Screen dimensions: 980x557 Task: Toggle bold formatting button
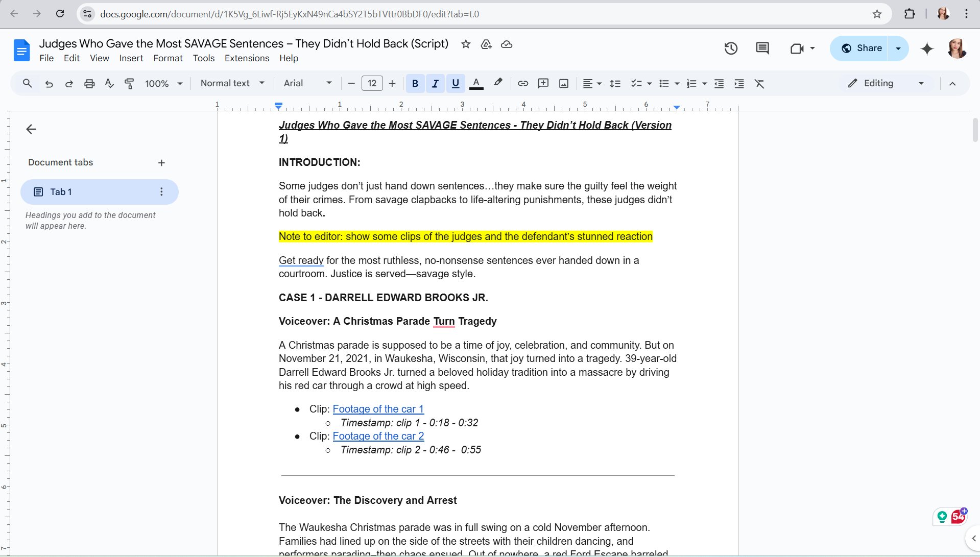(x=415, y=83)
